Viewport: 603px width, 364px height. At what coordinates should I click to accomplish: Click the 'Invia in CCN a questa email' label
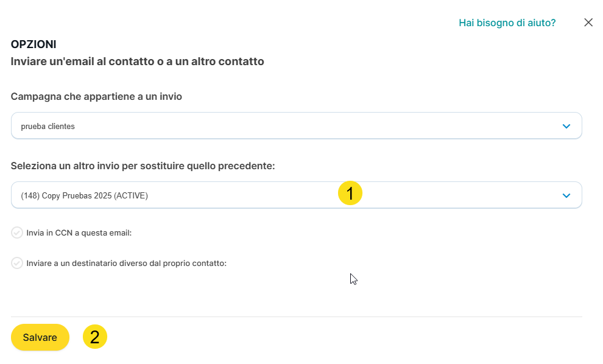79,233
